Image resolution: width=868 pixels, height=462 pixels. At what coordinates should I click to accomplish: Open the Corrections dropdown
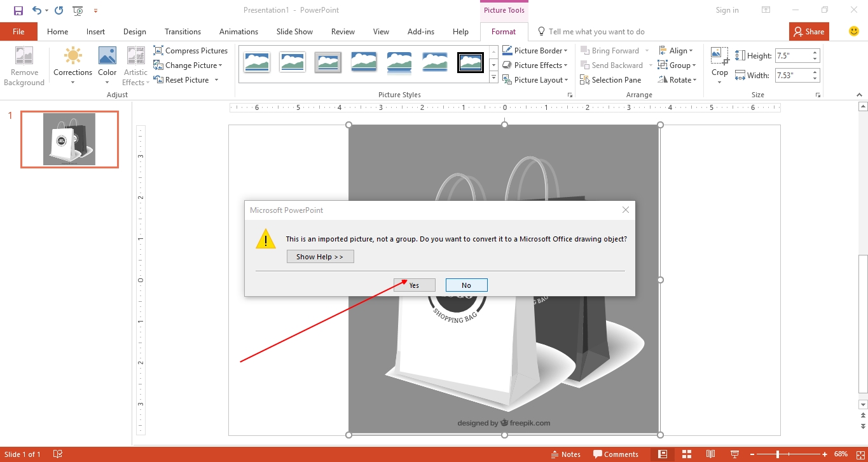tap(72, 65)
